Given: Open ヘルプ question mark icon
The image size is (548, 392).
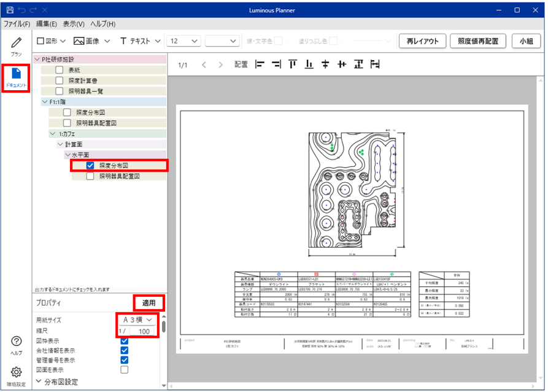Looking at the screenshot, I should pos(16,345).
